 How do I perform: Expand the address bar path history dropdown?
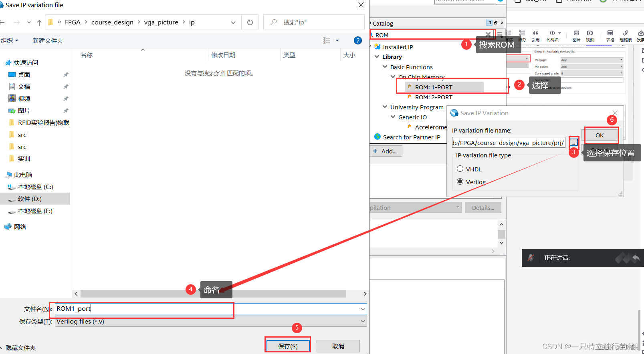coord(233,22)
